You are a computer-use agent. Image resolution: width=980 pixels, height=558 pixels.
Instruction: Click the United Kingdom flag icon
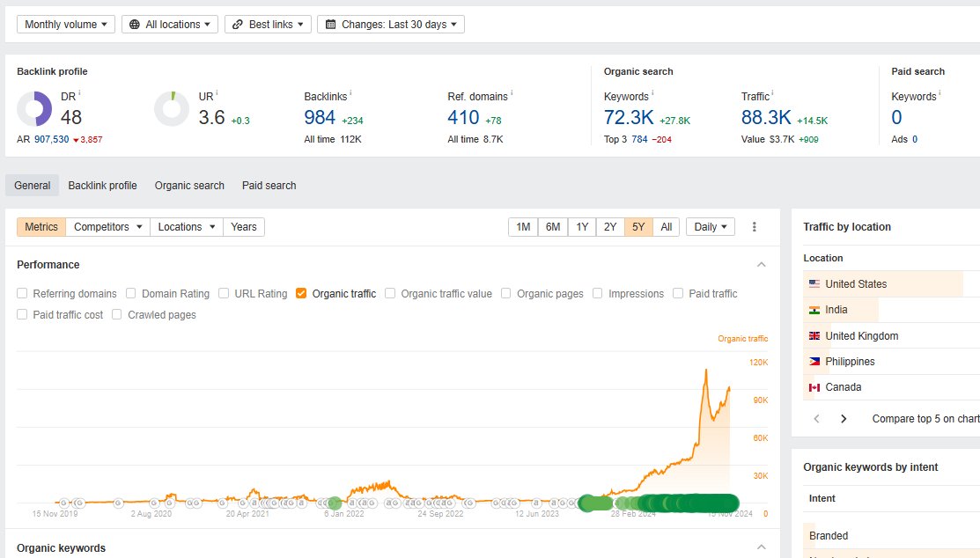tap(814, 335)
